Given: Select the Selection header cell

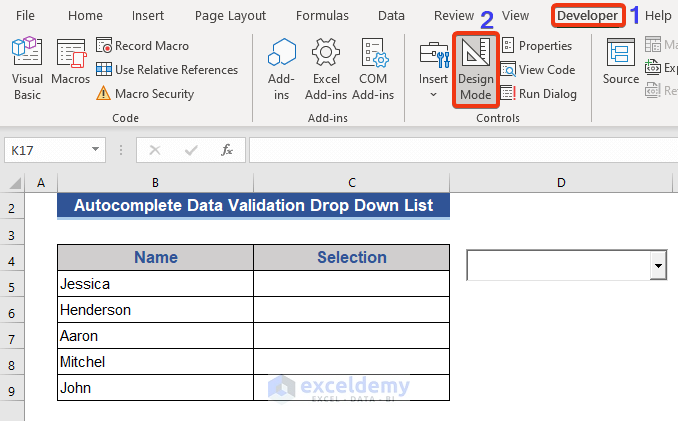Looking at the screenshot, I should (352, 258).
